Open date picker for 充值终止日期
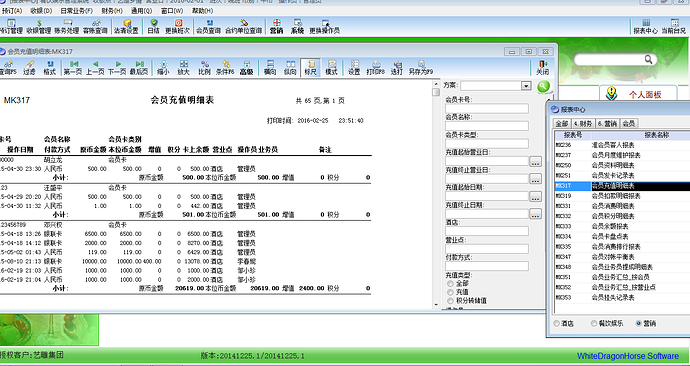The image size is (690, 366). point(535,214)
